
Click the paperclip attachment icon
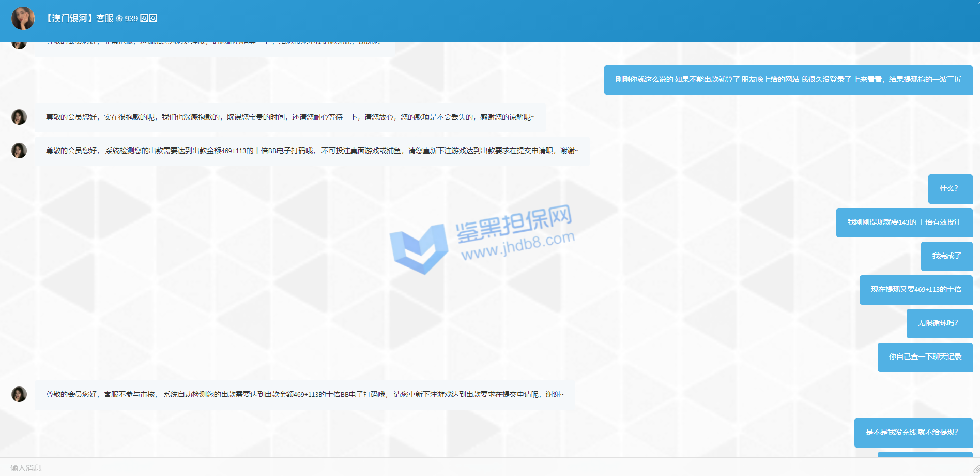click(x=975, y=469)
